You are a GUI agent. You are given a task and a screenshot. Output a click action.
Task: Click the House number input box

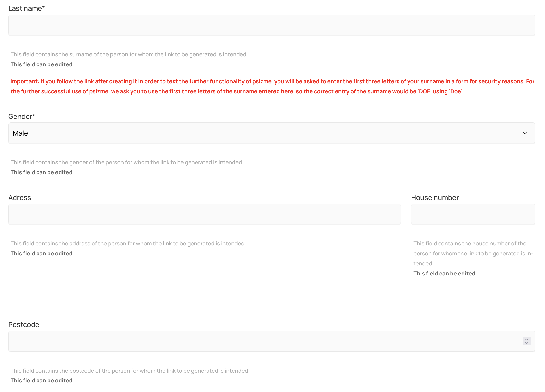click(x=473, y=214)
